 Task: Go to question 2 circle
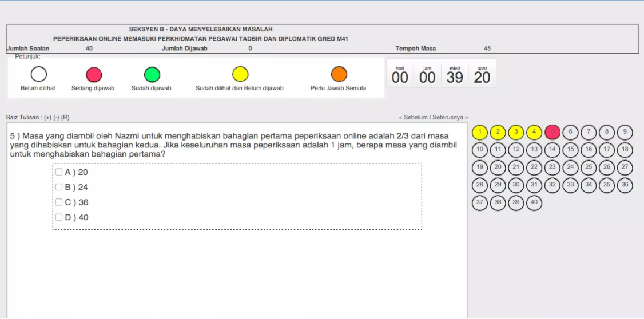(498, 132)
